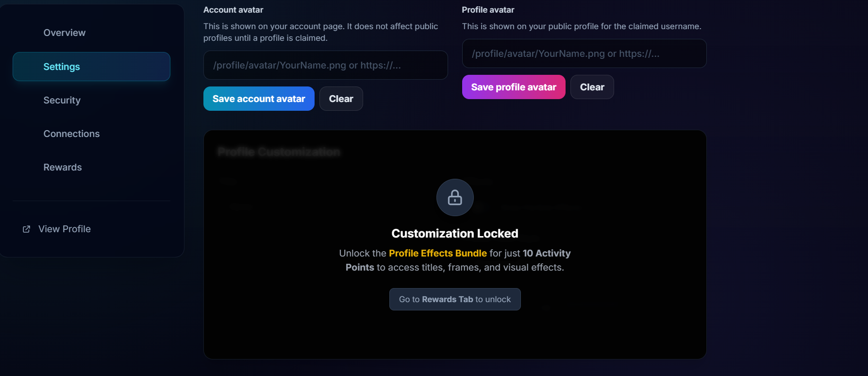Click the Rewards Tab text inside the unlock button
The image size is (868, 376).
point(448,299)
